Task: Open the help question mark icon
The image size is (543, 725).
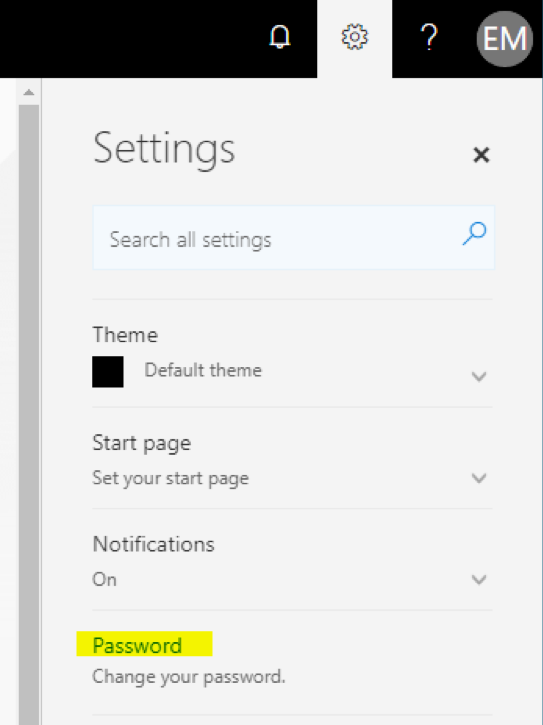Action: (429, 37)
